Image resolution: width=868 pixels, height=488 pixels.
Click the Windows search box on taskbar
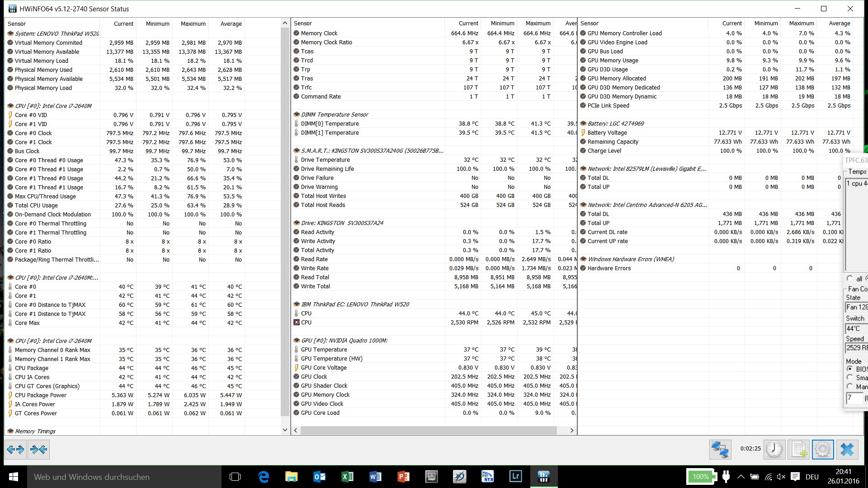point(124,477)
